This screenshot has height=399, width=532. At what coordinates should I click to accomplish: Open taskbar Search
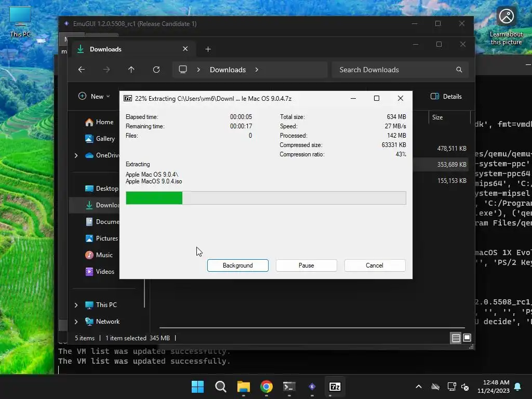(x=220, y=387)
